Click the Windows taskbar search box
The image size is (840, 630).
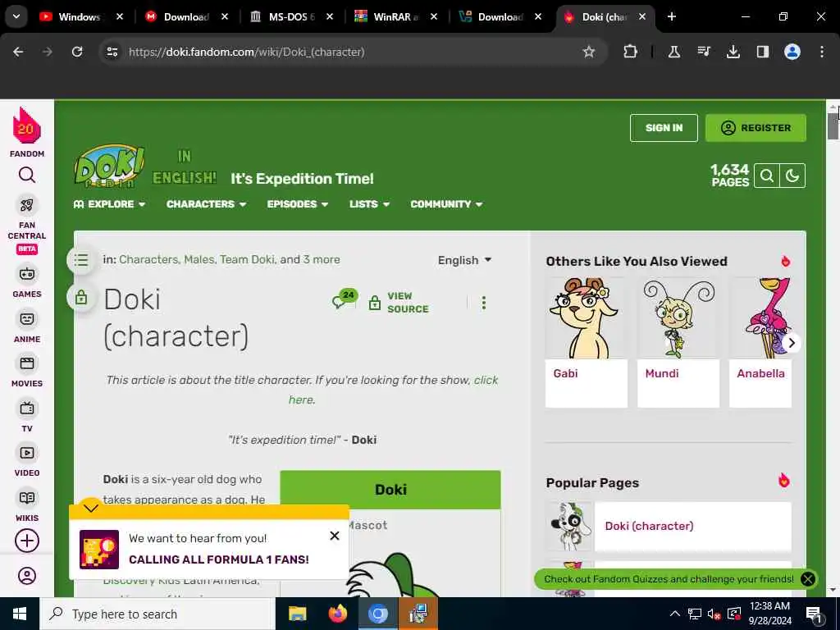pos(157,614)
